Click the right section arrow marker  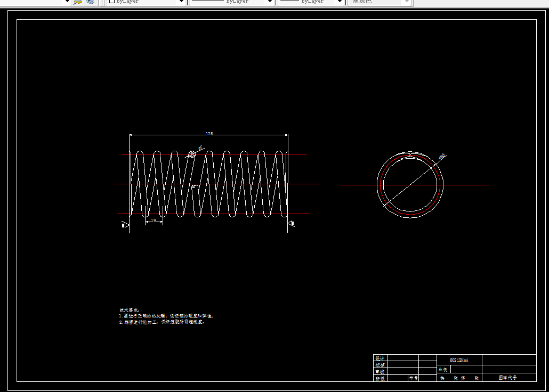292,224
